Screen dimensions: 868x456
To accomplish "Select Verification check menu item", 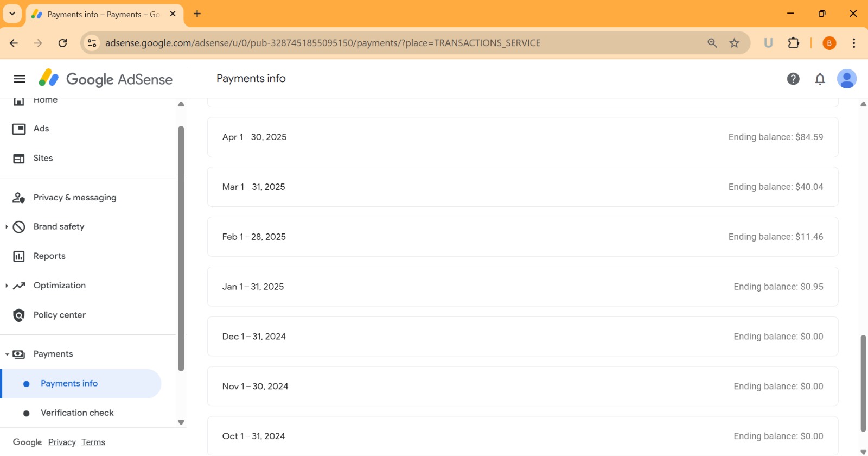I will (x=77, y=413).
